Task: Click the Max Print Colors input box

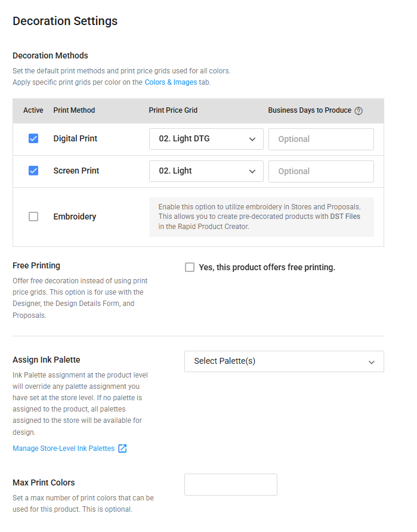Action: coord(230,484)
